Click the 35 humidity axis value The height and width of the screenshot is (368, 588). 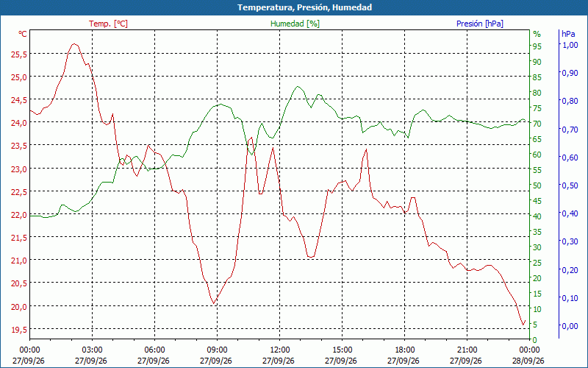pyautogui.click(x=537, y=232)
